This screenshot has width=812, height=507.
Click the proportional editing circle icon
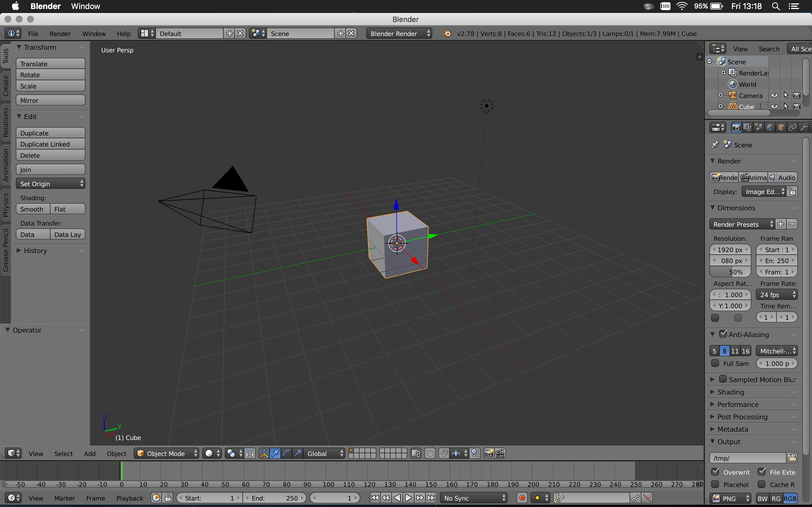click(x=430, y=453)
